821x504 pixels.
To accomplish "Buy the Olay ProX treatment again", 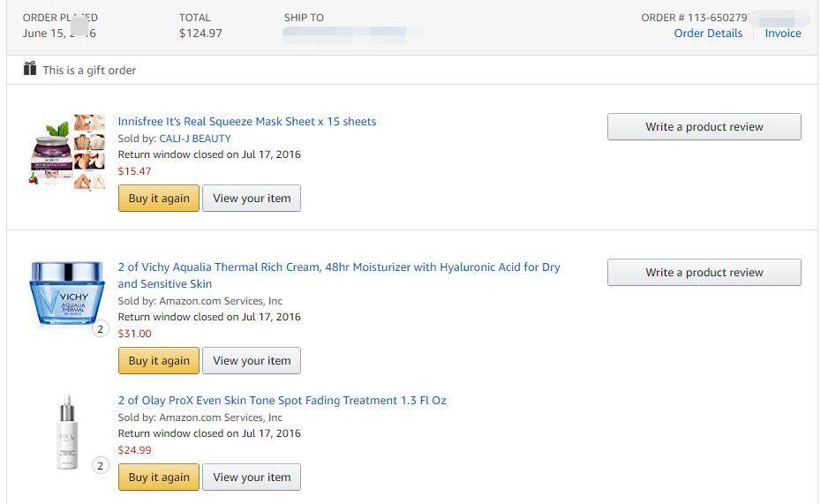I will [159, 478].
